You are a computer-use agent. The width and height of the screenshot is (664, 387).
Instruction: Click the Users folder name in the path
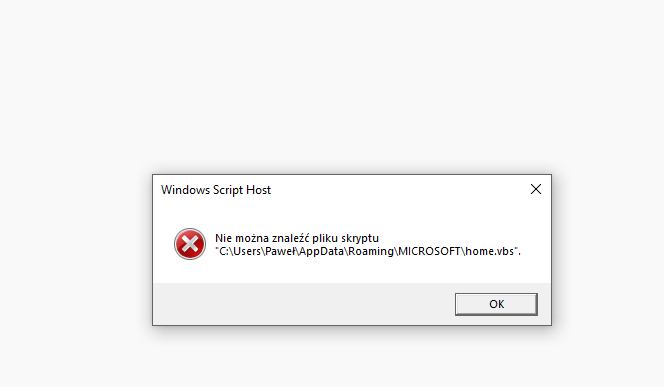pos(247,251)
